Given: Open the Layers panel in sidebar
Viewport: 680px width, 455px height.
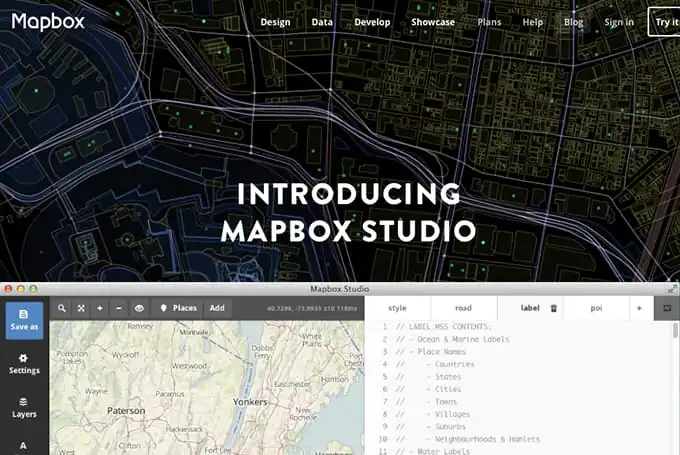Looking at the screenshot, I should point(24,406).
